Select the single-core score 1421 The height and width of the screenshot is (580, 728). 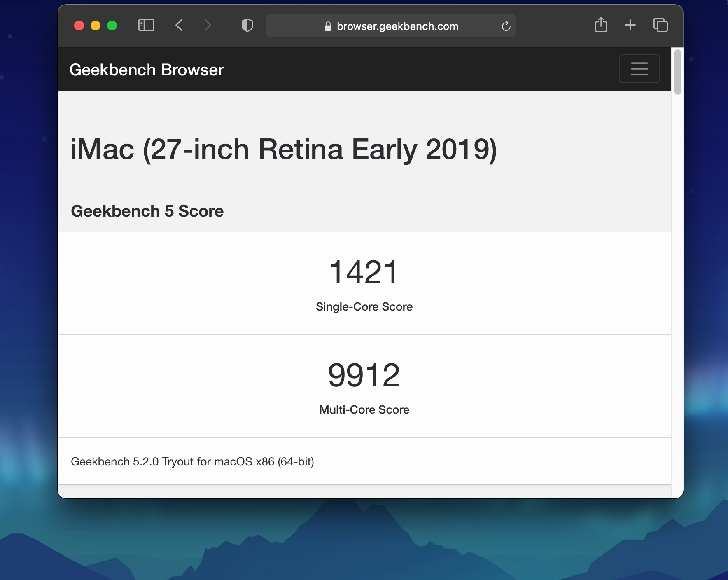[364, 272]
